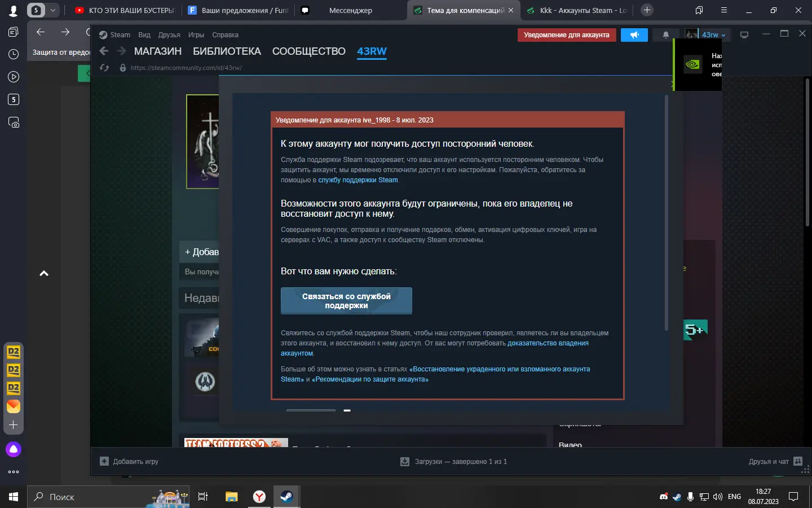Expand the tab group dropdown arrow
The image size is (812, 508).
(53, 10)
